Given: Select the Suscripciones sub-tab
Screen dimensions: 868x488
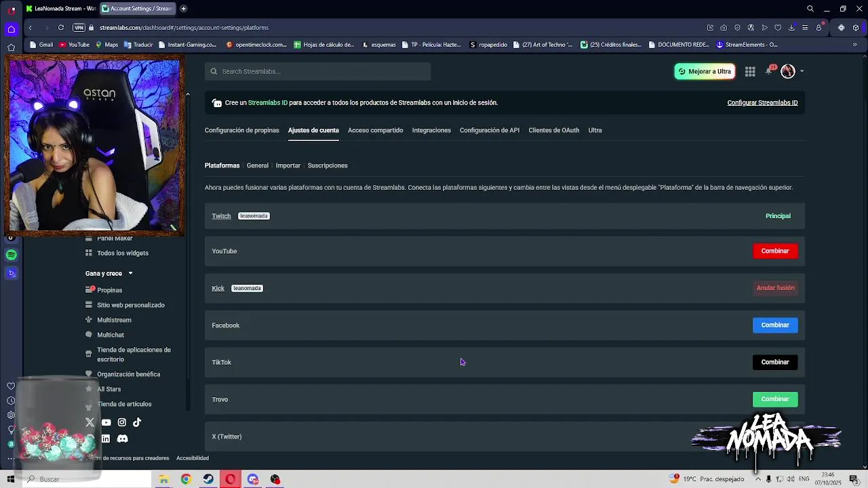Looking at the screenshot, I should [x=328, y=165].
